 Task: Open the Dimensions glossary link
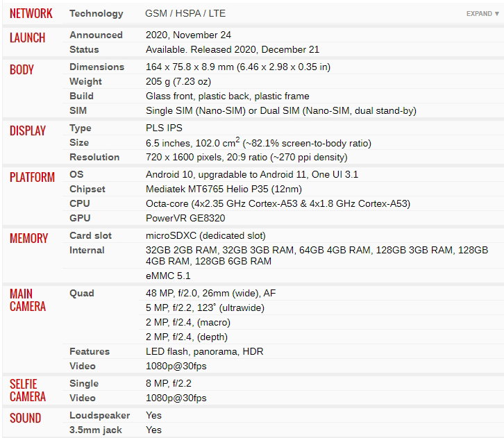click(x=97, y=67)
